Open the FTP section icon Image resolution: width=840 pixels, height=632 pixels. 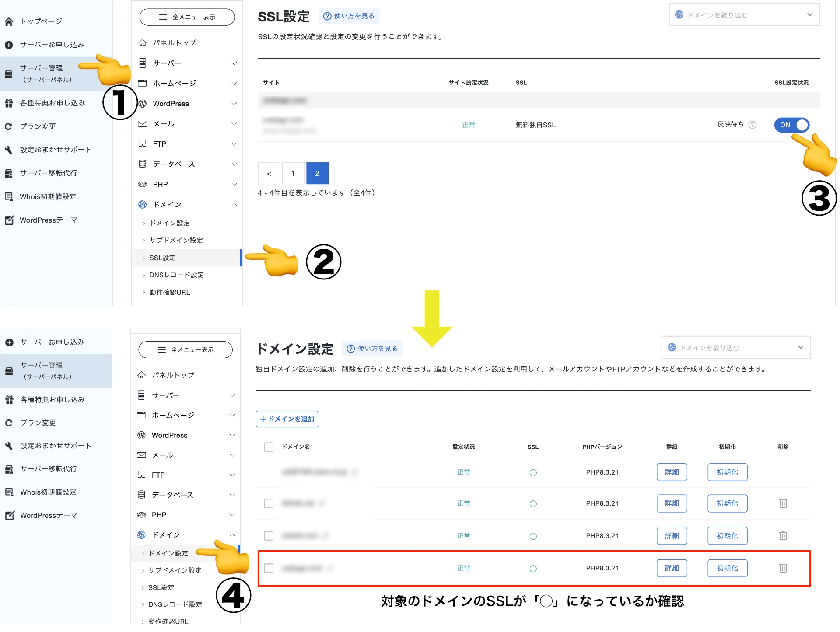[x=142, y=143]
